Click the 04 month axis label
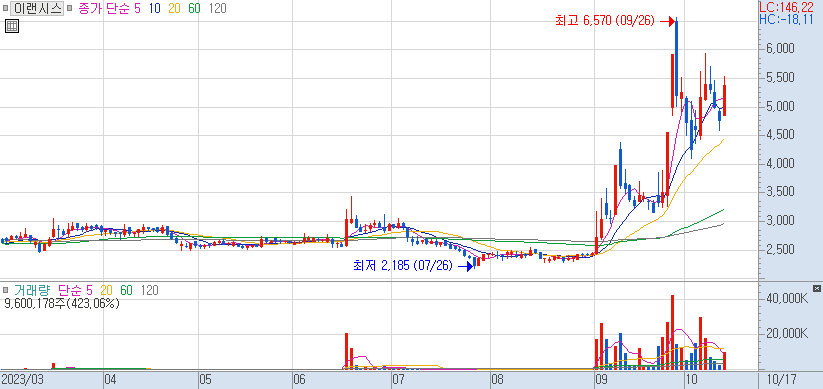This screenshot has height=389, width=823. [x=111, y=379]
